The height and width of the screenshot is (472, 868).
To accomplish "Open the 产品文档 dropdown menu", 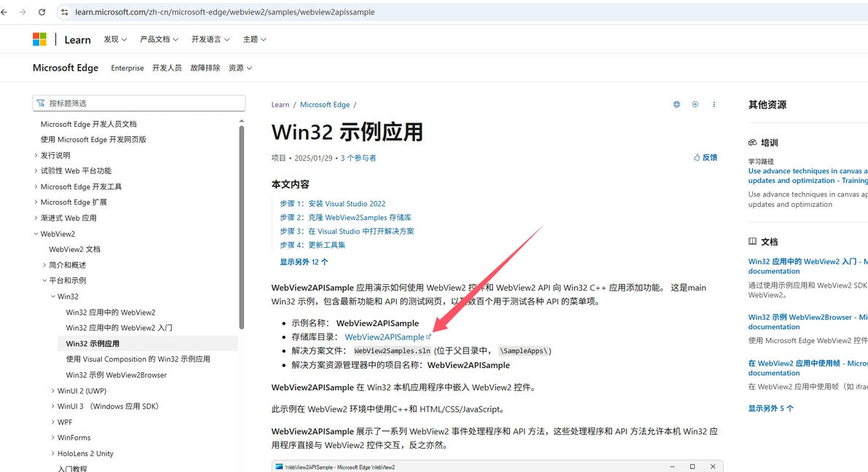I will click(159, 39).
